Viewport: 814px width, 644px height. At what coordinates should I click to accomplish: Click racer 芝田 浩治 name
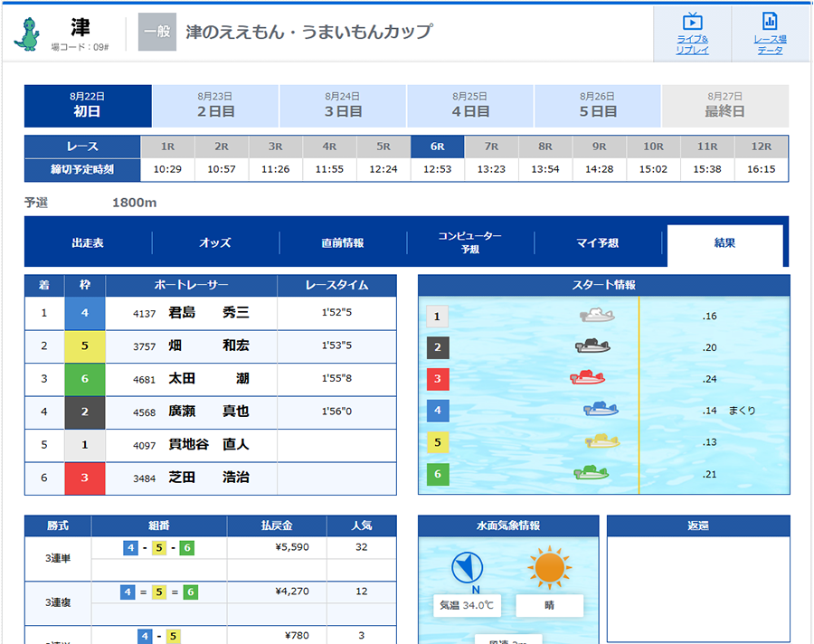pyautogui.click(x=209, y=478)
